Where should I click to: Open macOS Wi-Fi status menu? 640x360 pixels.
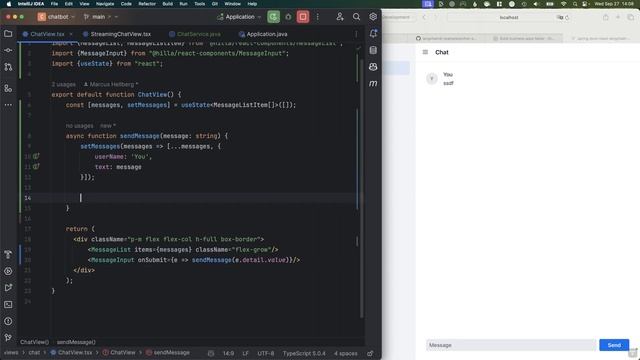[x=564, y=4]
